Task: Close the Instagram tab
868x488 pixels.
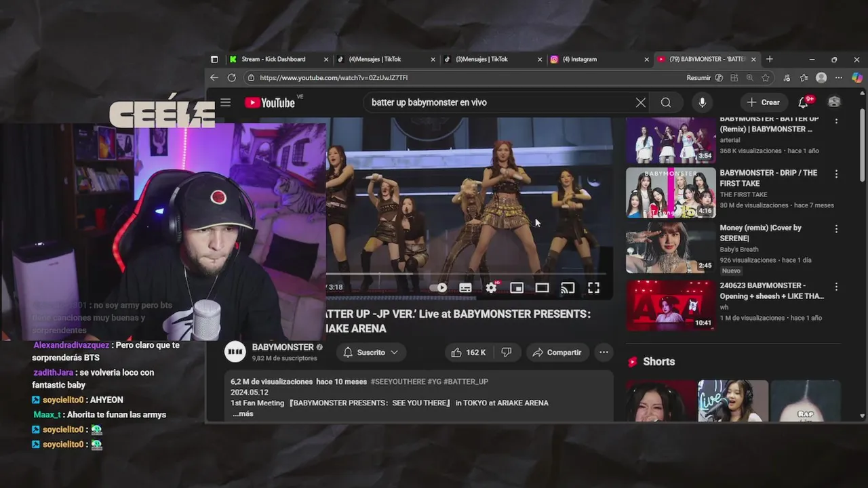Action: coord(646,60)
